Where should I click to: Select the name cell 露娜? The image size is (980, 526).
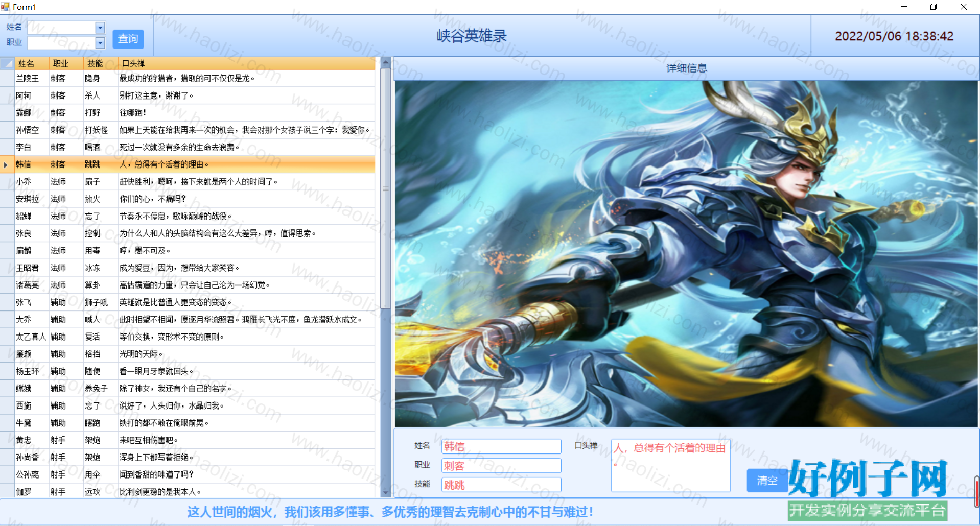click(32, 113)
